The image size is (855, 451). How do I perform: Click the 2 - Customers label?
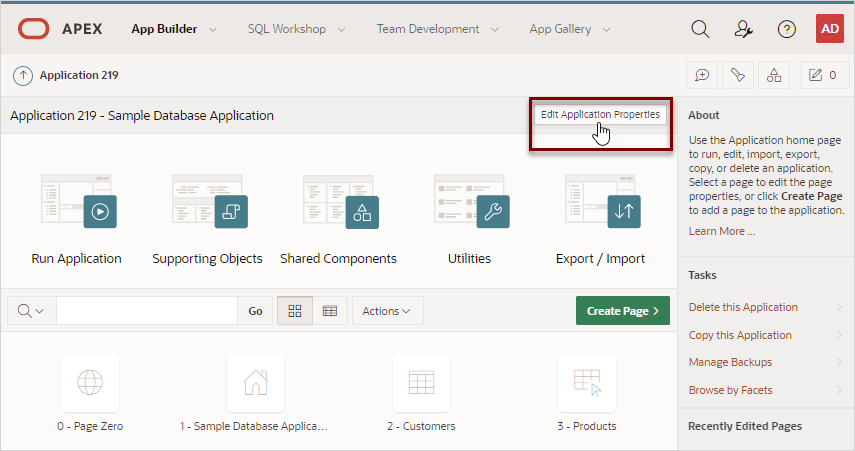pyautogui.click(x=421, y=426)
